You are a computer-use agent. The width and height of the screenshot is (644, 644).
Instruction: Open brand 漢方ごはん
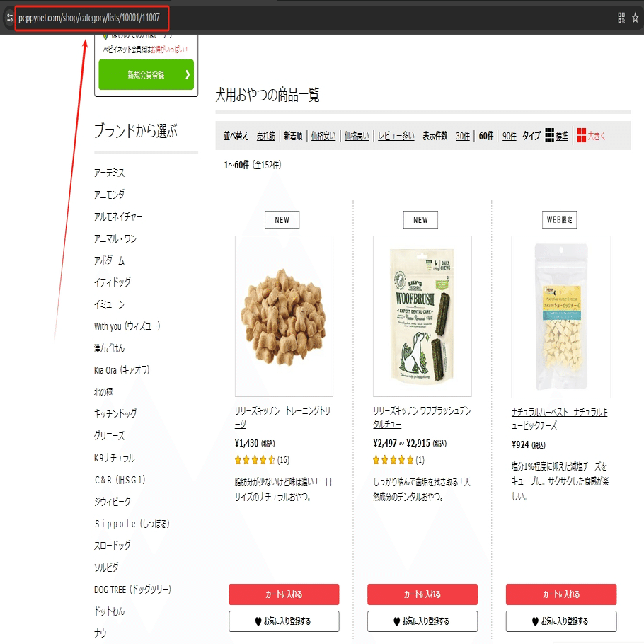pos(109,348)
